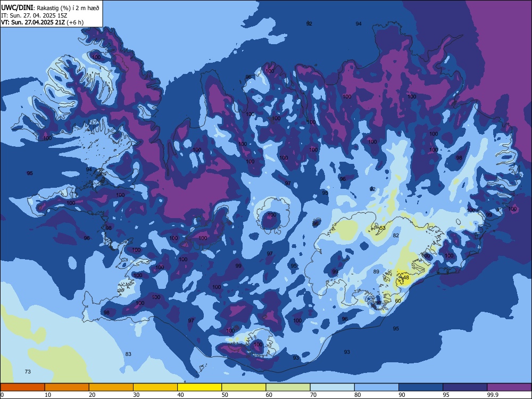
Task: Click the 70–80 pale blue legend swatch
Action: point(332,387)
